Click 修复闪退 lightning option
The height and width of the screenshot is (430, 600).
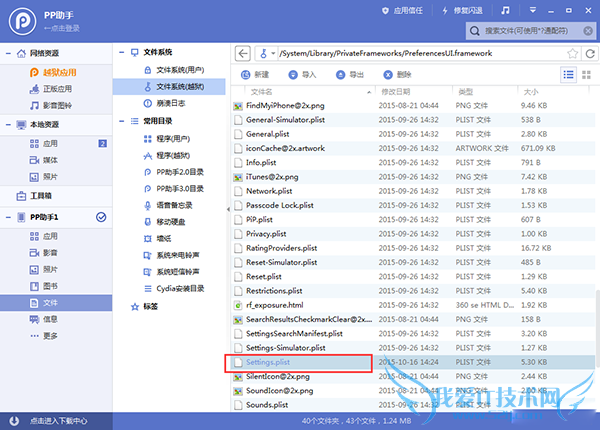[x=462, y=11]
